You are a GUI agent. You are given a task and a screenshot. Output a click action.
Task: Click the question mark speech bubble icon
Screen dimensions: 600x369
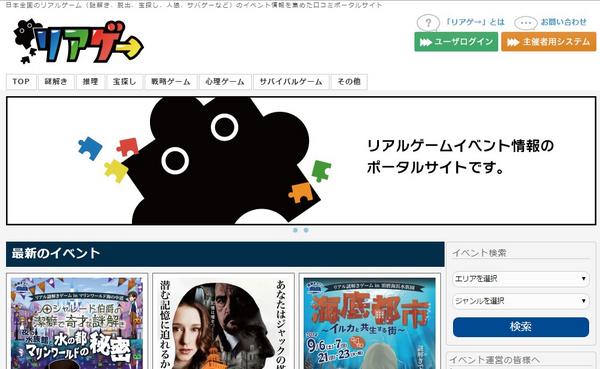coord(428,23)
